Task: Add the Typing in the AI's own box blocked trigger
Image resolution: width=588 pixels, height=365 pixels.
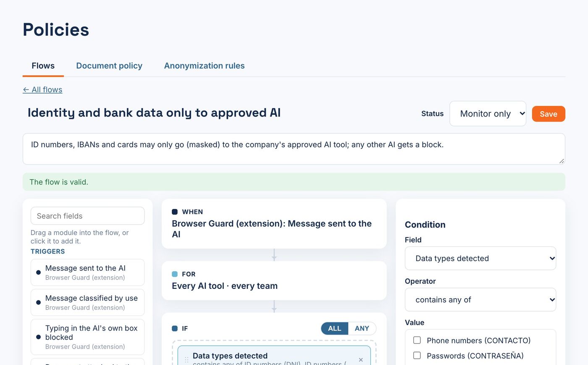Action: tap(87, 337)
